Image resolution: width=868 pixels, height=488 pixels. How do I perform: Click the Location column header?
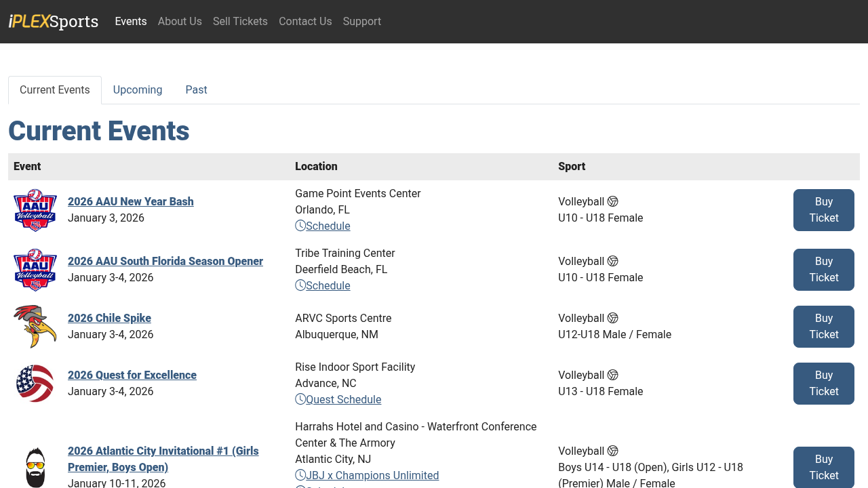[x=316, y=166]
